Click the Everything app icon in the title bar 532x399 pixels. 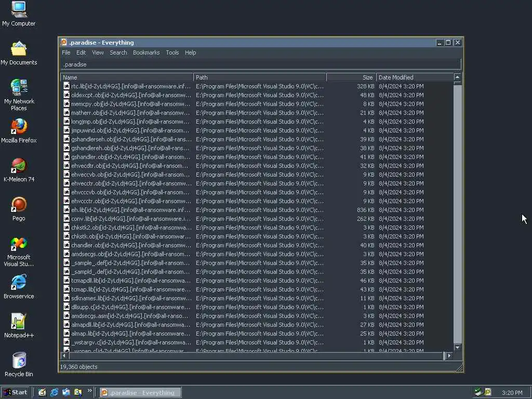tap(64, 43)
